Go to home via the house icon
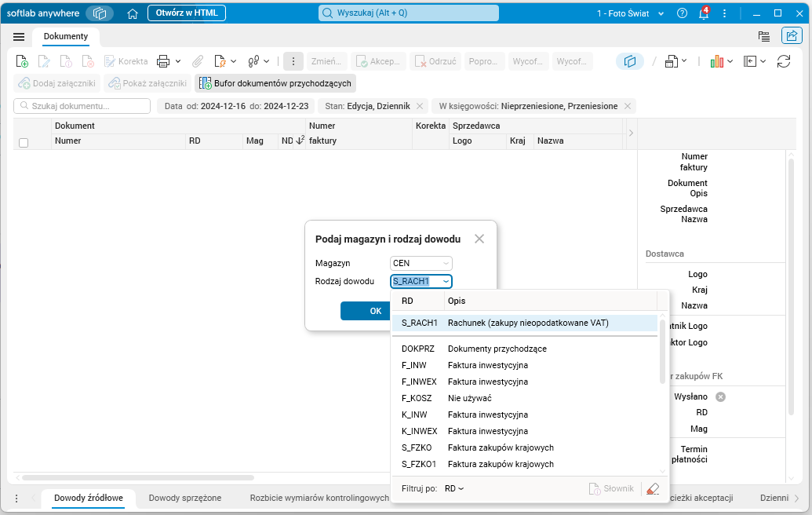Viewport: 812px width, 515px height. (133, 13)
